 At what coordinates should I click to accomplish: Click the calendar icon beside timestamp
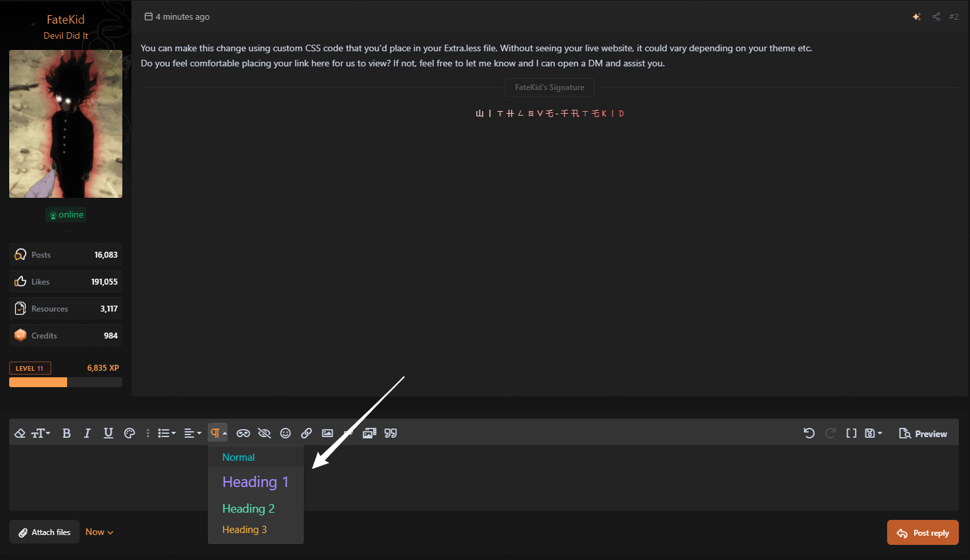click(149, 16)
